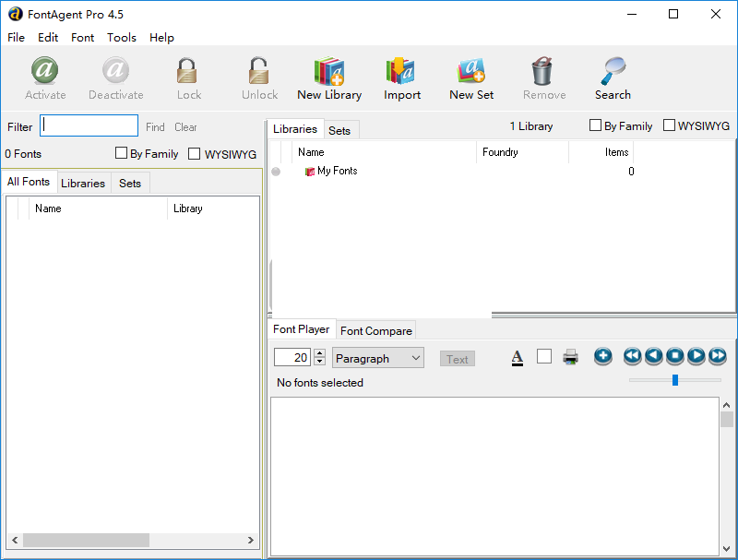The width and height of the screenshot is (738, 560).
Task: Click the blue plus button in Font Player
Action: click(x=603, y=356)
